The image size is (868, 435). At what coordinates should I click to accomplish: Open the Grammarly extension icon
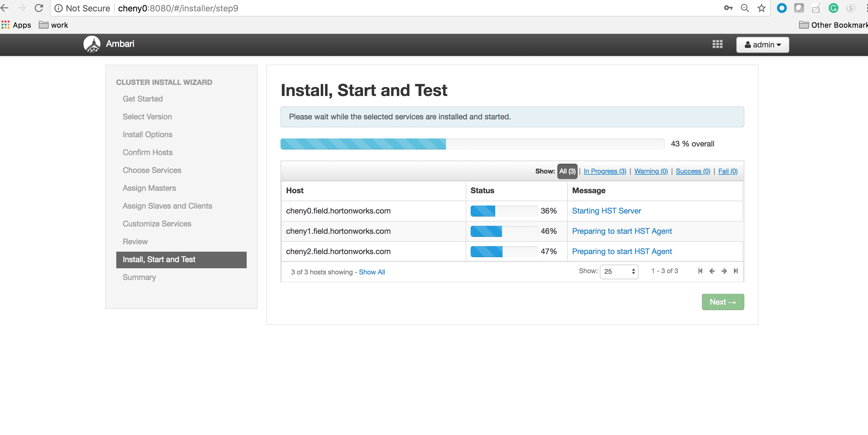[833, 8]
